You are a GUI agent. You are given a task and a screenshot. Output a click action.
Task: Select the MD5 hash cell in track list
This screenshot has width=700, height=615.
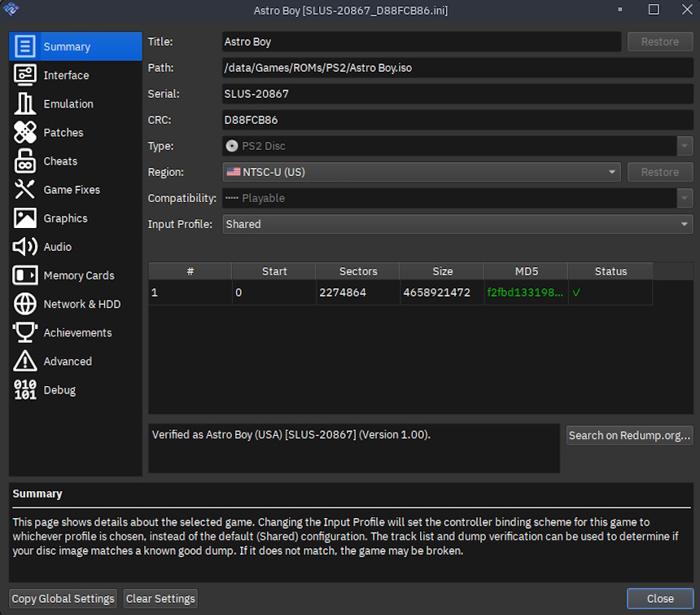point(525,292)
